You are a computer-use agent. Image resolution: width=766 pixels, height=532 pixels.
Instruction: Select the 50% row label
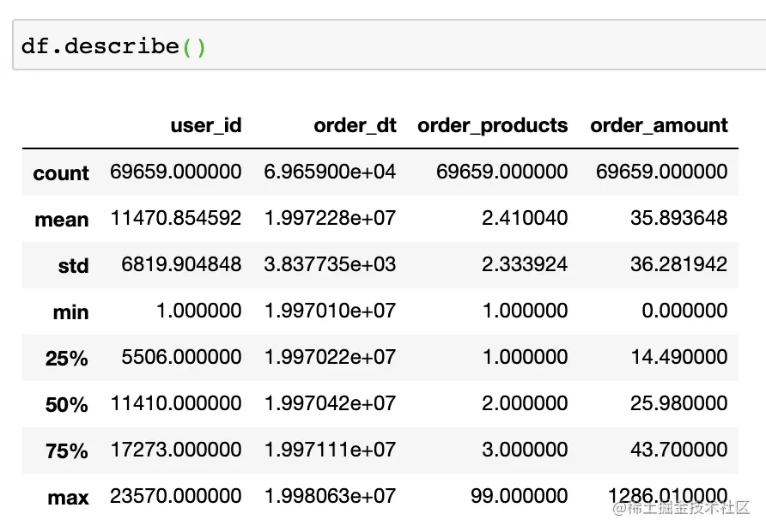click(x=67, y=405)
